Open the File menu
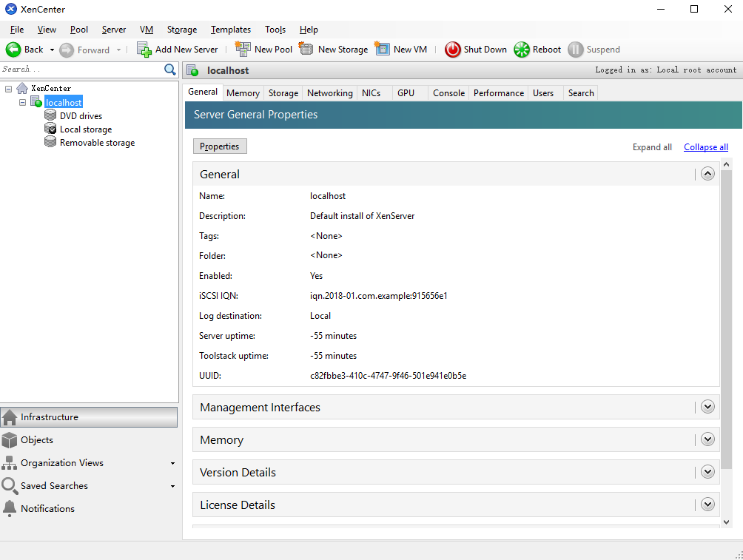Image resolution: width=743 pixels, height=560 pixels. 17,30
